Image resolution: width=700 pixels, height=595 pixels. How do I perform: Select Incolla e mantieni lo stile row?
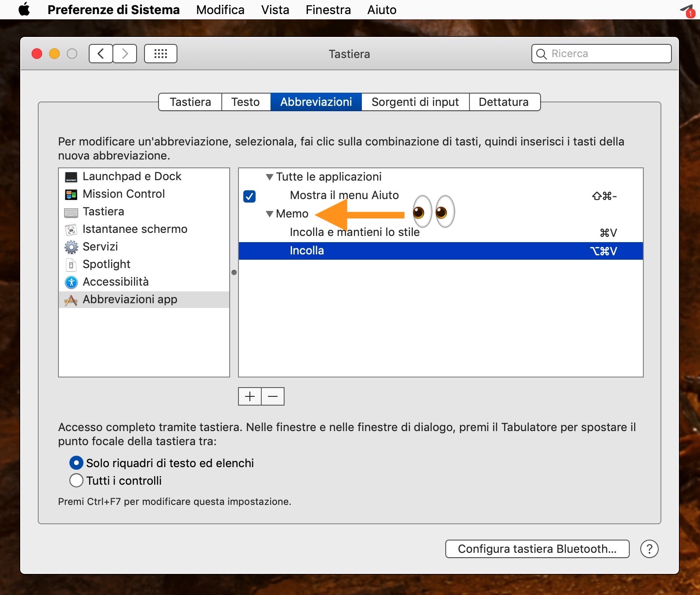[x=441, y=232]
